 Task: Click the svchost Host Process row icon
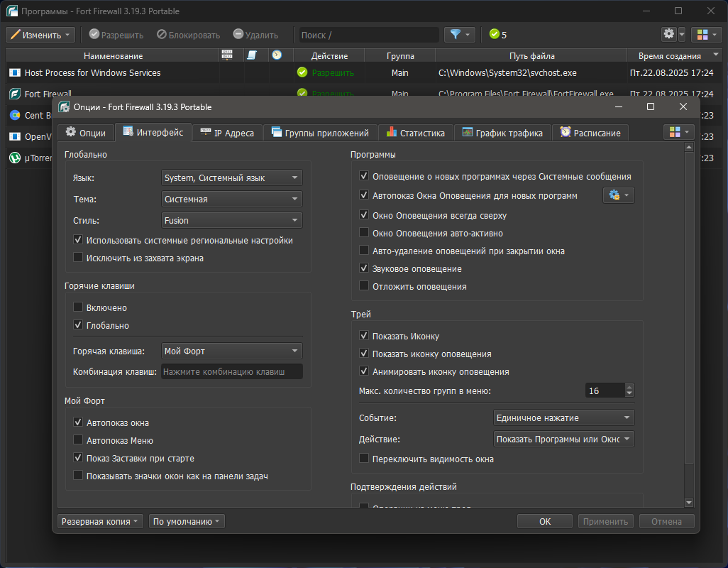[15, 73]
